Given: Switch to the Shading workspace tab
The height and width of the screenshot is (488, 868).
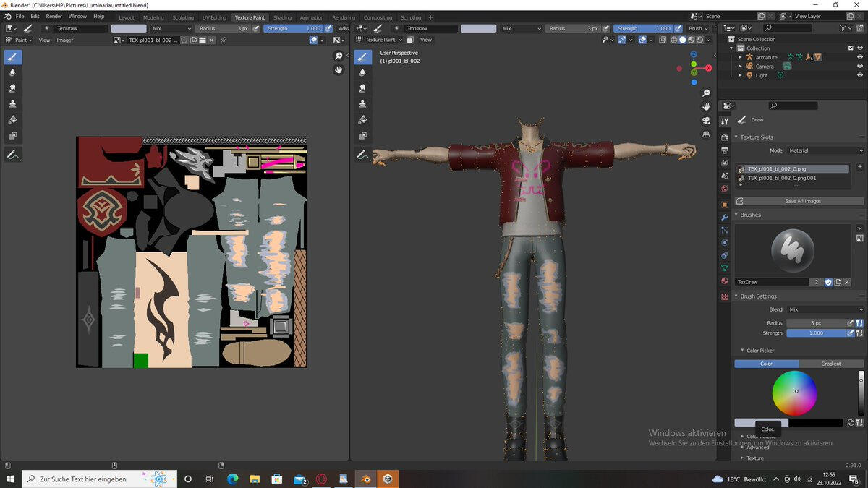Looking at the screenshot, I should pos(282,17).
